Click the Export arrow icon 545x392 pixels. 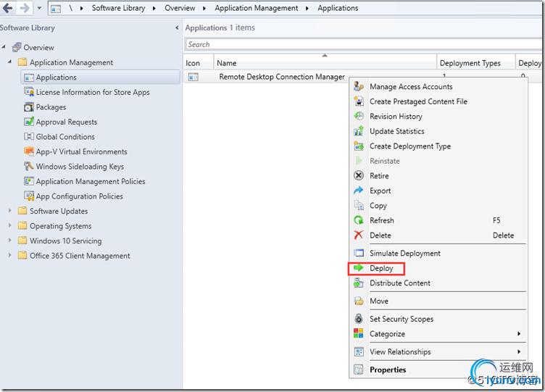coord(358,191)
